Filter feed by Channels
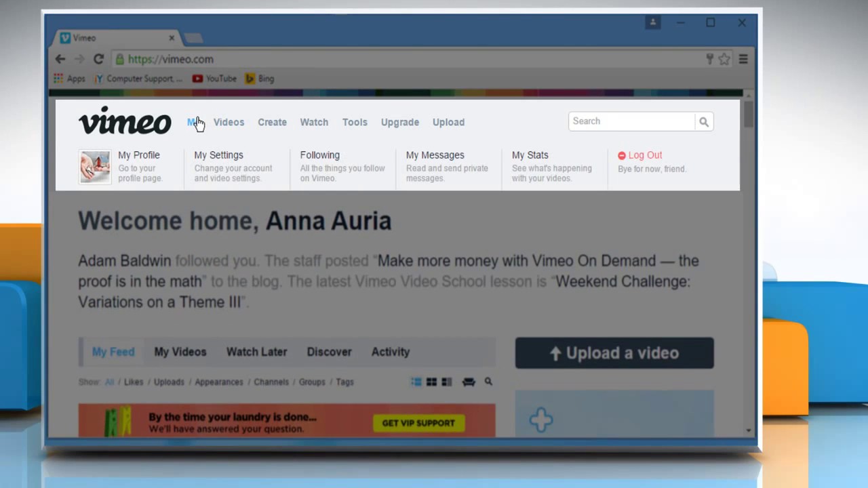 (271, 382)
